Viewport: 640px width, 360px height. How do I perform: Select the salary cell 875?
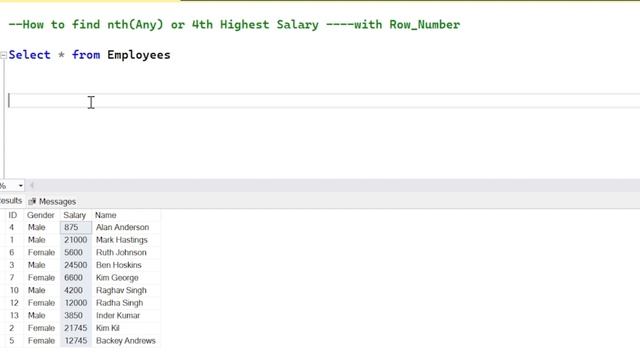tap(76, 227)
